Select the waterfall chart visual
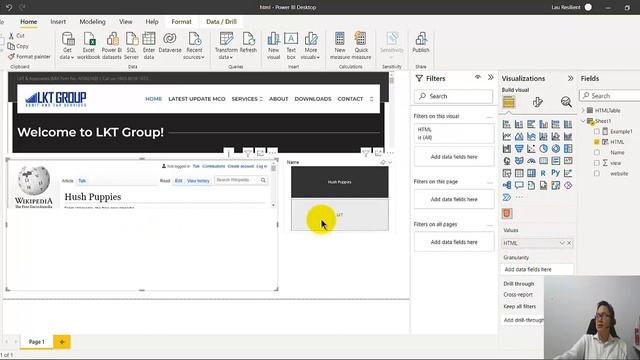Viewport: 640px width, 360px height. [x=507, y=149]
